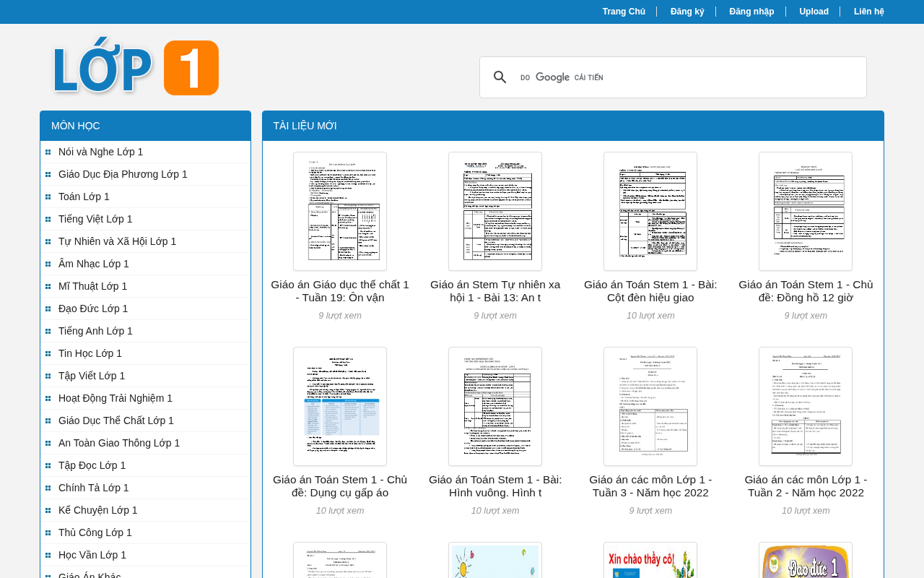Open Tin Học Lớp 1 subject link

[90, 353]
